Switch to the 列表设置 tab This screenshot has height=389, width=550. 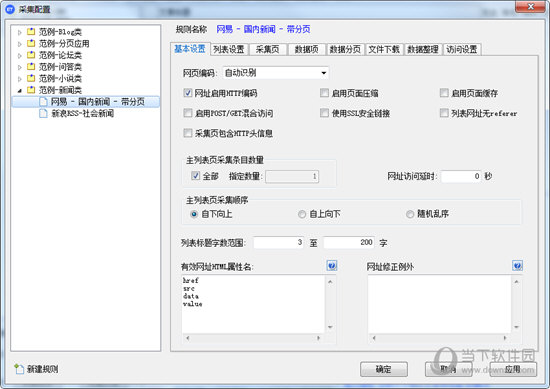[x=229, y=49]
